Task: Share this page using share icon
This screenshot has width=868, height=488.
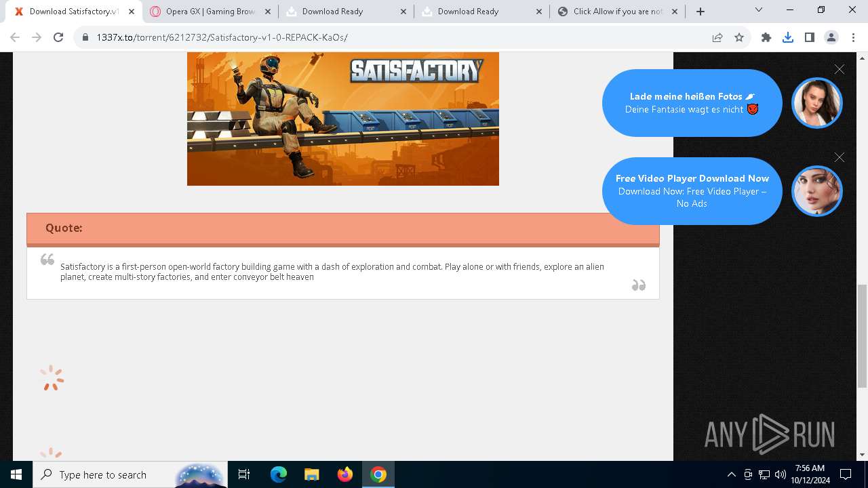Action: pos(717,37)
